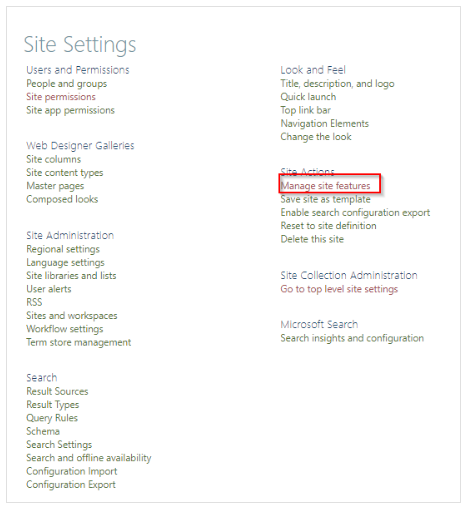Open the Manage site features link
The image size is (471, 510).
coord(325,186)
